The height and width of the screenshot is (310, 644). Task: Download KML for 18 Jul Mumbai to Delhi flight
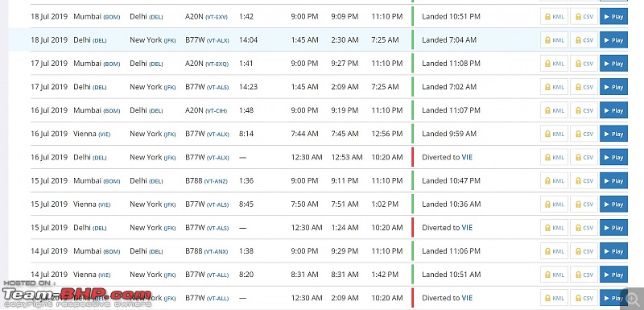point(554,17)
